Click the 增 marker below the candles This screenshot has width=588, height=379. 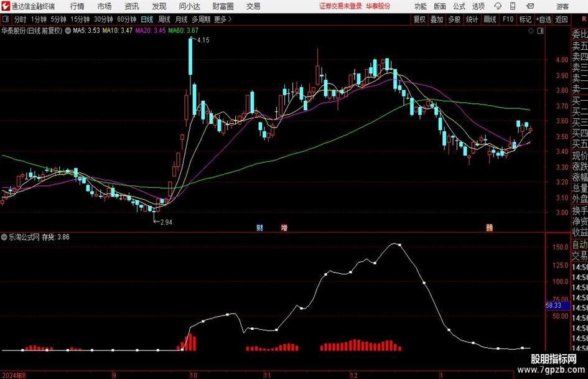point(284,228)
